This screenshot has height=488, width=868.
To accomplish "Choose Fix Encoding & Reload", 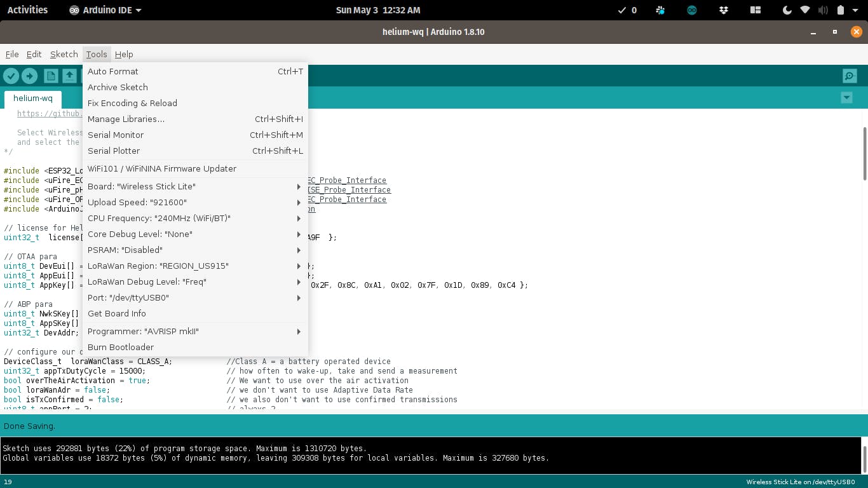I will (x=195, y=103).
